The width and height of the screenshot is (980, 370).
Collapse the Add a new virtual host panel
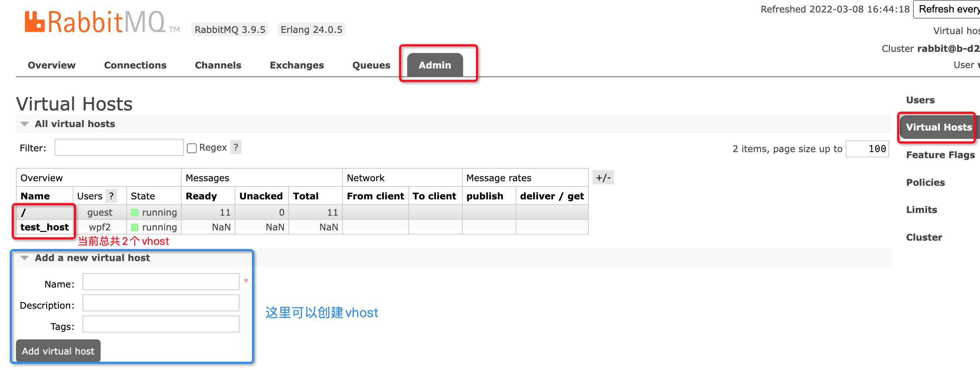[25, 257]
